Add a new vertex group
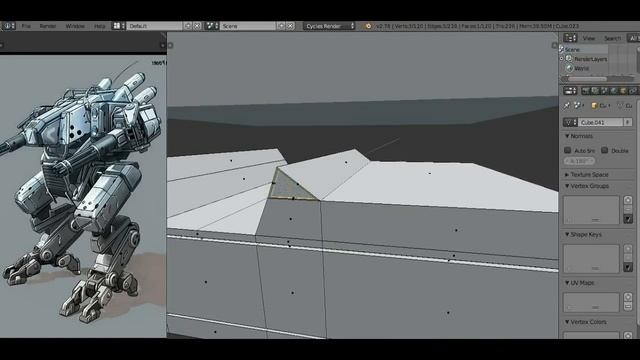This screenshot has width=640, height=360. tap(628, 200)
